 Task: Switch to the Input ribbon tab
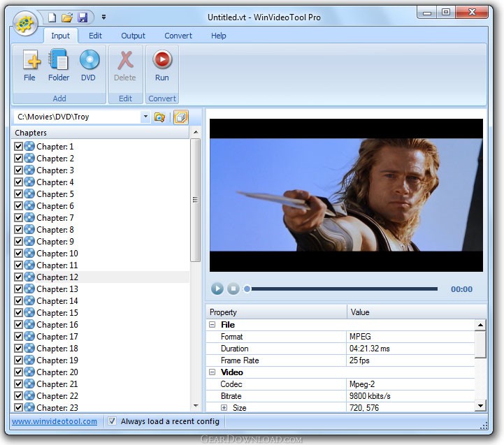60,36
